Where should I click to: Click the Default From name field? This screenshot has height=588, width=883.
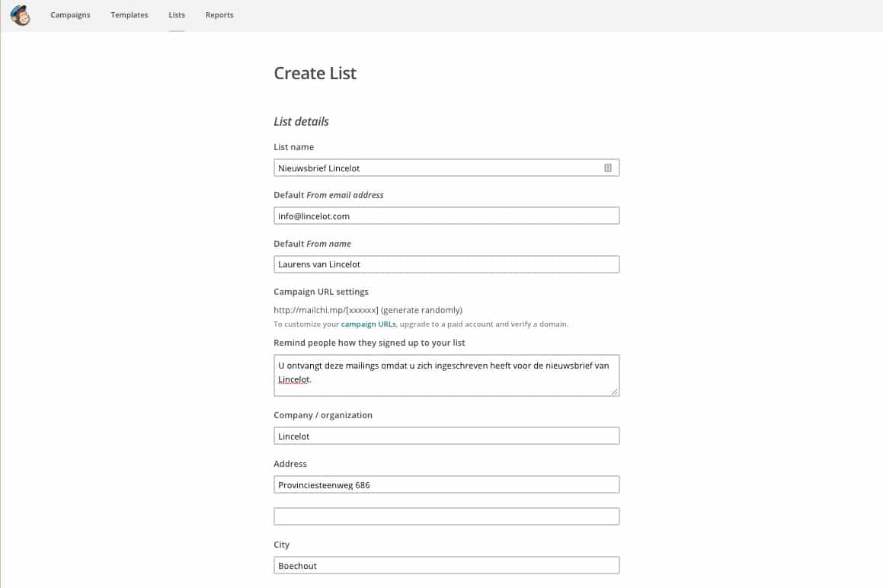[446, 264]
